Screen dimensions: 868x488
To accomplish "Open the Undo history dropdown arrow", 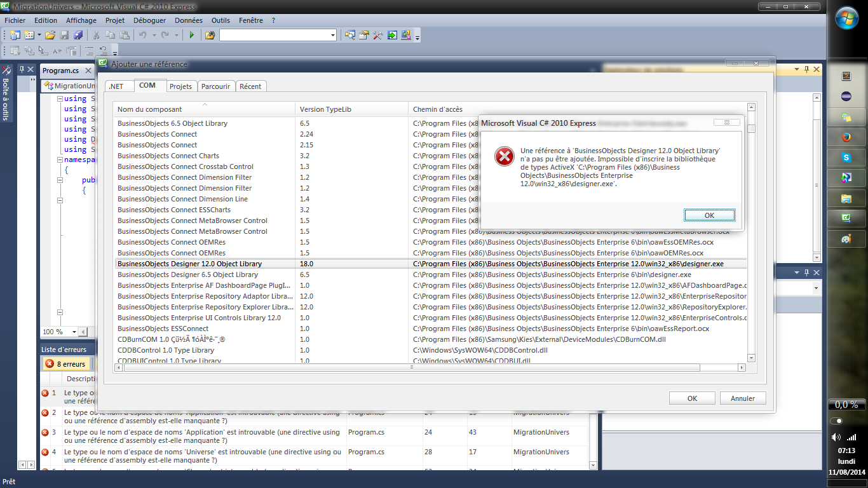I will click(x=153, y=35).
